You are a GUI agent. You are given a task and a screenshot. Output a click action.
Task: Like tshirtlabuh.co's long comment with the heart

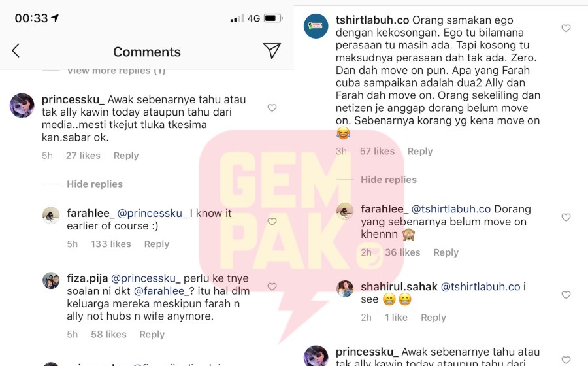566,29
